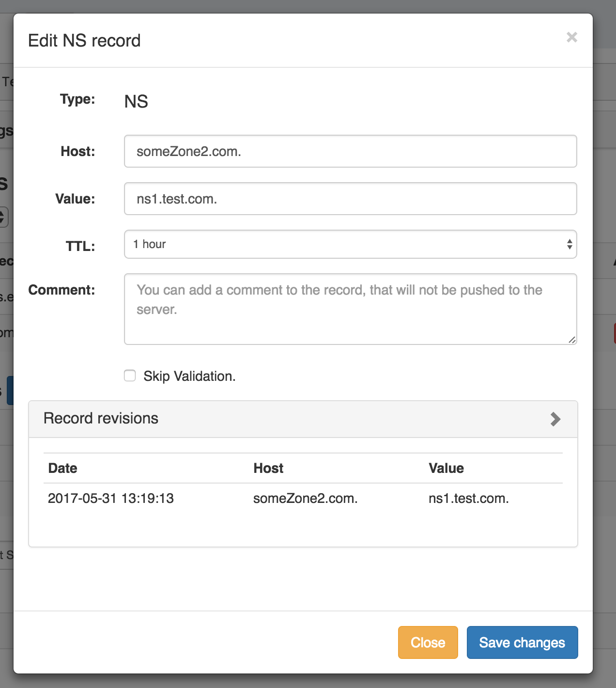Focus the Value field containing ns1.test.com.
The height and width of the screenshot is (688, 616).
pos(350,199)
